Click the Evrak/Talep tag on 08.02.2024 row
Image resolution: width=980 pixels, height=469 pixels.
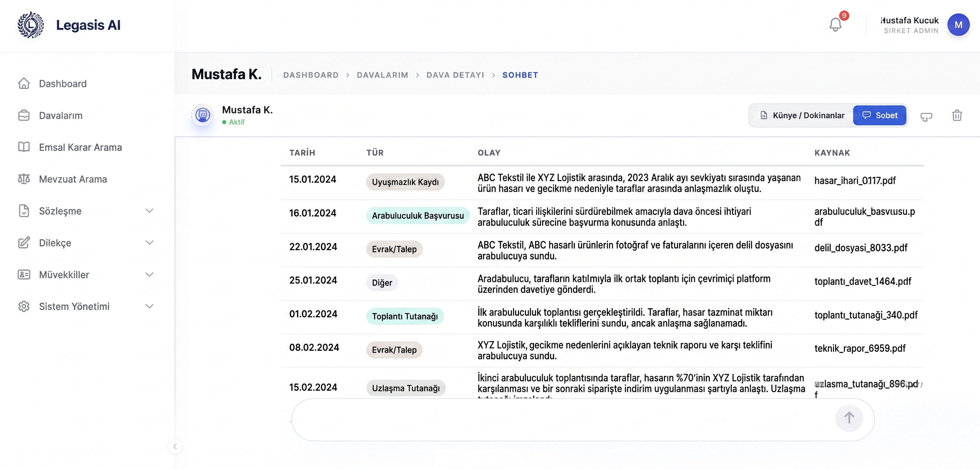click(x=394, y=350)
